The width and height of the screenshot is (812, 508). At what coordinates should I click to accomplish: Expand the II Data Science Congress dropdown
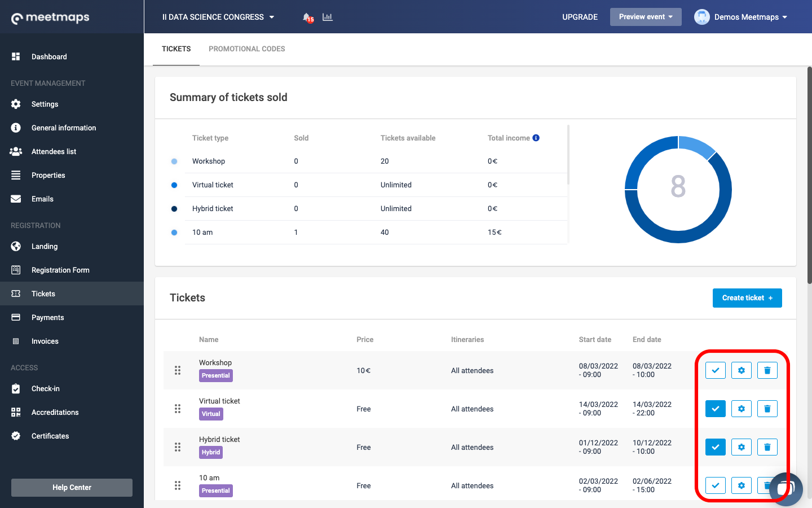point(218,17)
